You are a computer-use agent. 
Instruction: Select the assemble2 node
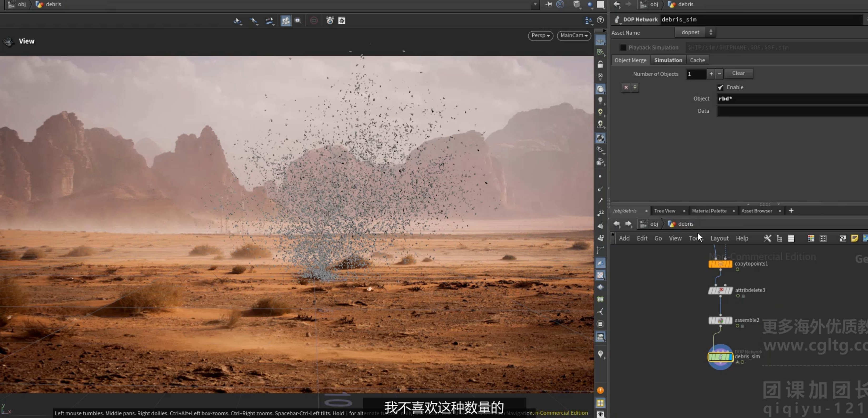coord(720,320)
